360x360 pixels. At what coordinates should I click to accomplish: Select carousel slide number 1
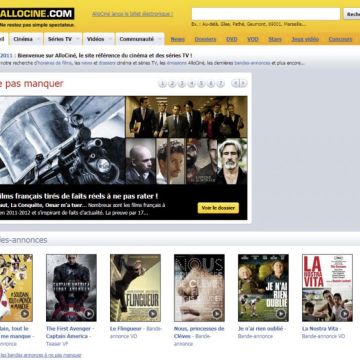162,84
